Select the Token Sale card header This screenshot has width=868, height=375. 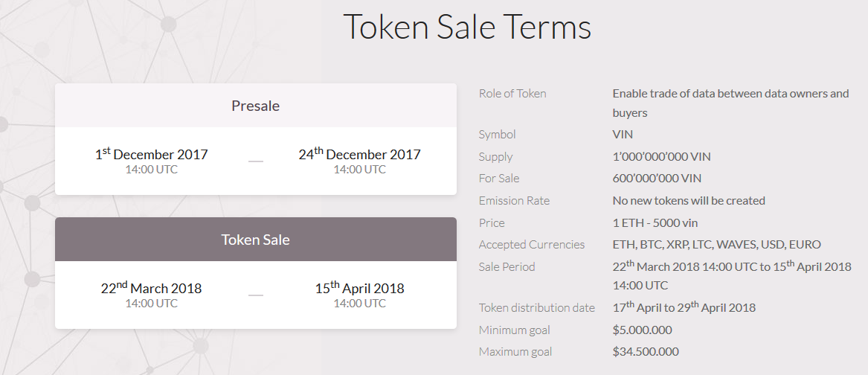click(x=256, y=240)
